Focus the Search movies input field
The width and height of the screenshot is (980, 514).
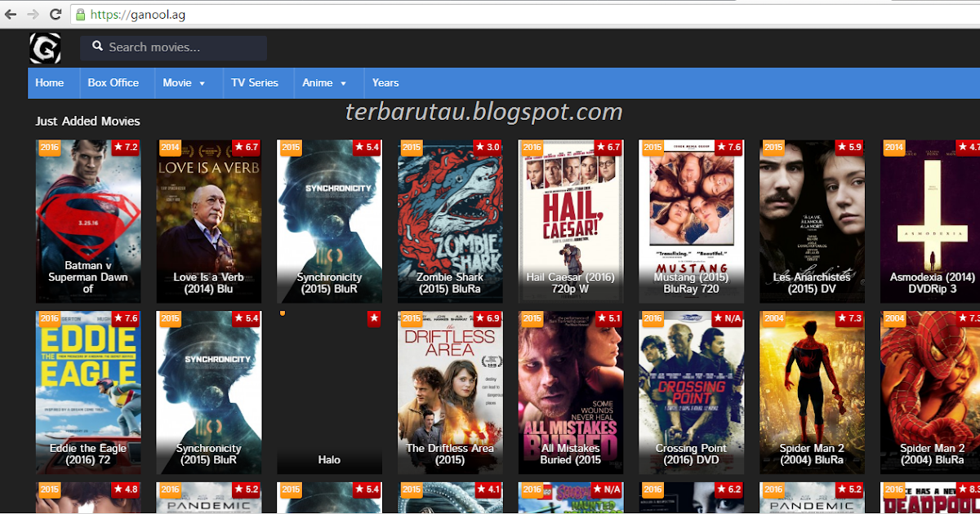click(173, 47)
